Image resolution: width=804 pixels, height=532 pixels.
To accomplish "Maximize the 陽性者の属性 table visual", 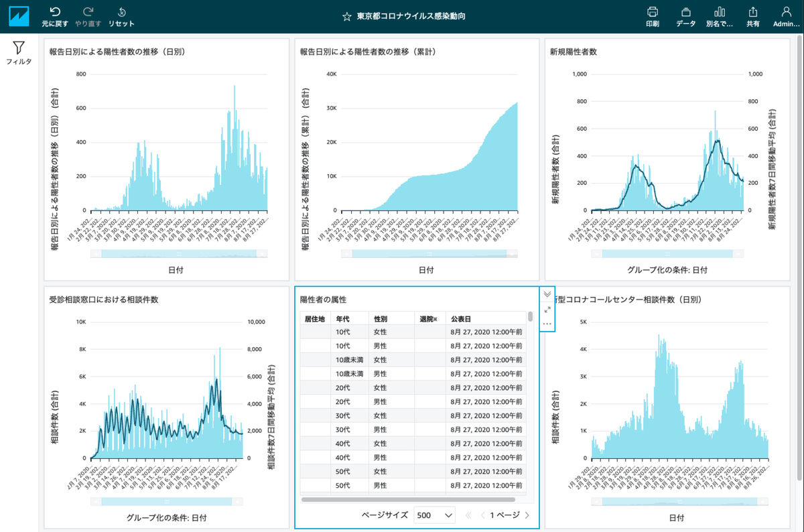I will click(x=547, y=310).
